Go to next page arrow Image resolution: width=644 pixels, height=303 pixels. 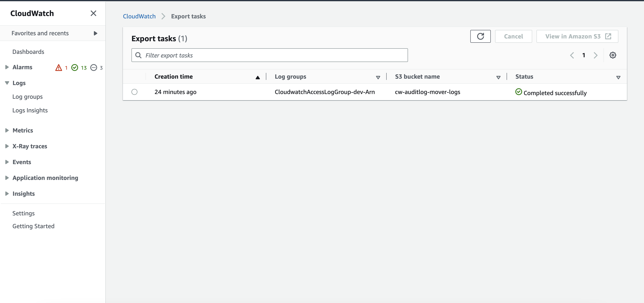596,55
